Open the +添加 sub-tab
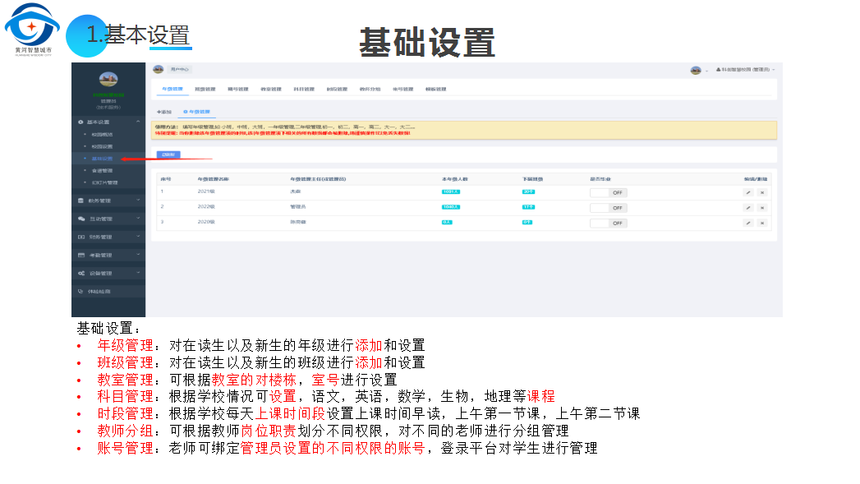 click(164, 112)
